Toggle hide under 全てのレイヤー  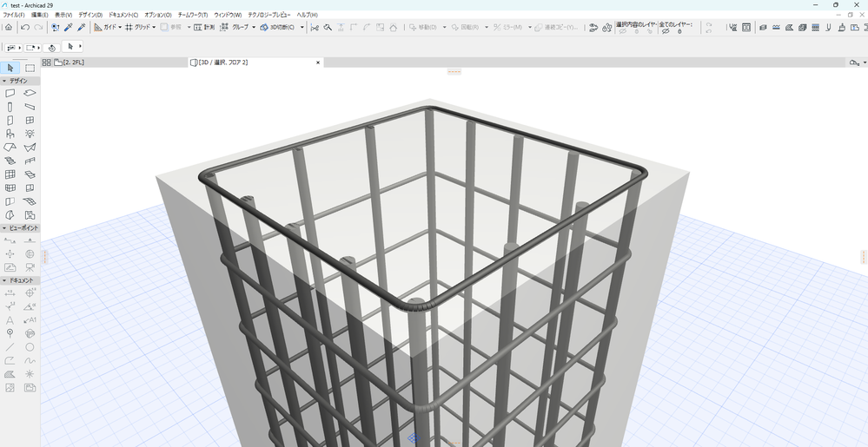point(666,31)
